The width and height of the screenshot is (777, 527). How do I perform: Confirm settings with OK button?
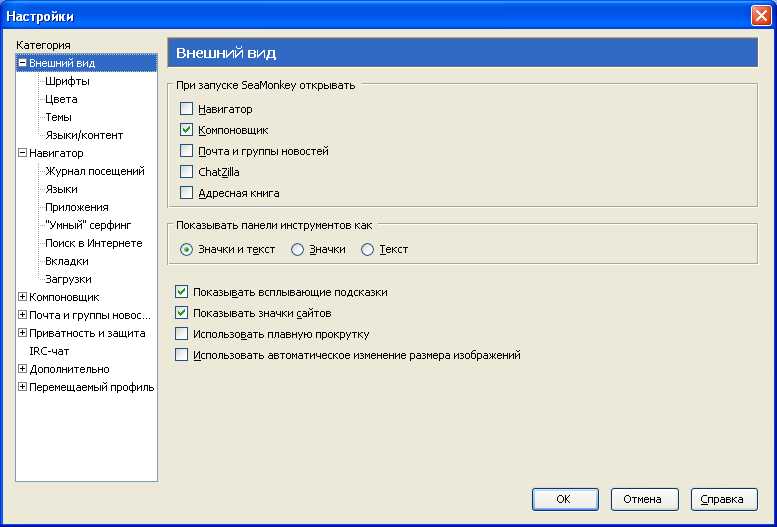[x=565, y=499]
